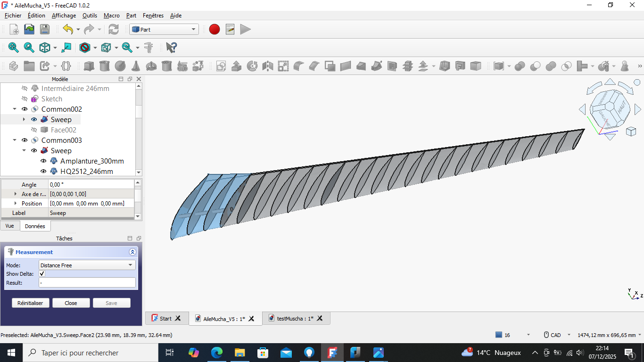Open the Macro menu
This screenshot has height=362, width=644.
[112, 16]
